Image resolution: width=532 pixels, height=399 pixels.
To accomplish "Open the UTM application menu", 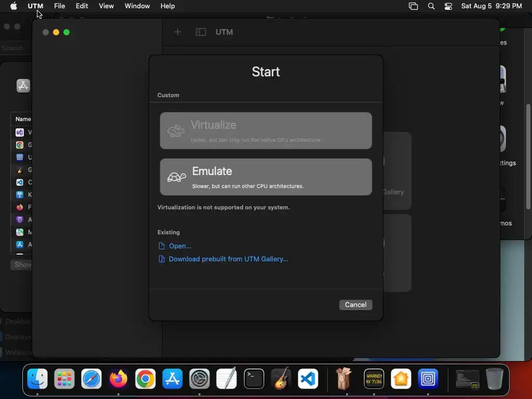I will (x=35, y=6).
